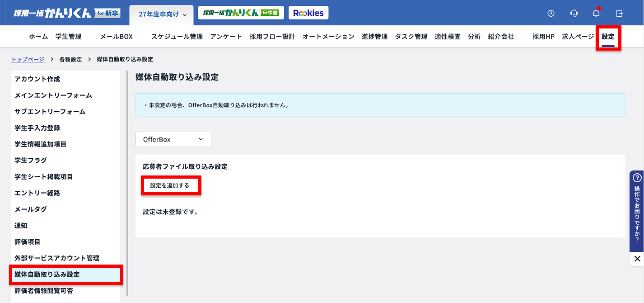Screen dimensions: 644x303
Task: Switch to the Rookies service button
Action: tap(308, 13)
